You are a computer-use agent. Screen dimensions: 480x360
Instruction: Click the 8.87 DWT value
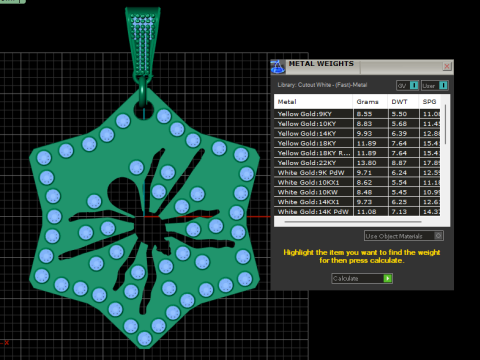(399, 163)
